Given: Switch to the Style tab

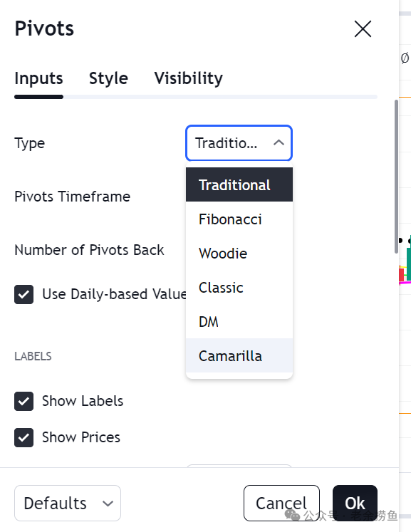Looking at the screenshot, I should pyautogui.click(x=108, y=78).
